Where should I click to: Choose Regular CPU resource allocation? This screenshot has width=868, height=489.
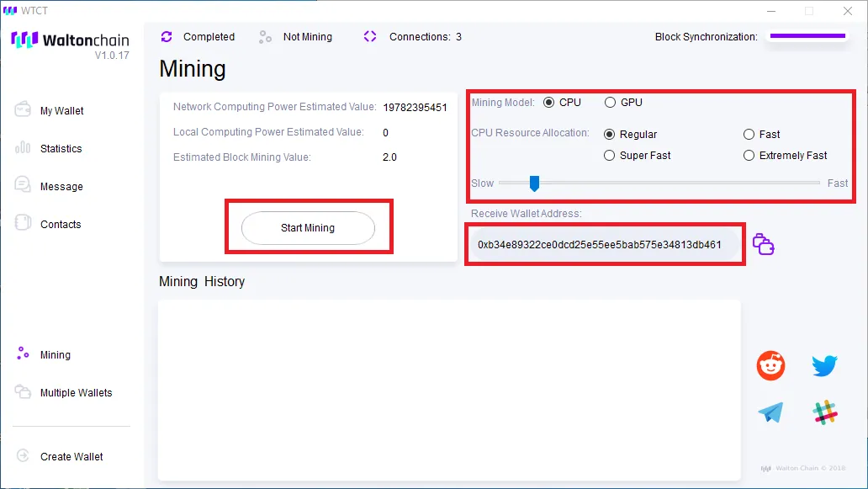[610, 134]
